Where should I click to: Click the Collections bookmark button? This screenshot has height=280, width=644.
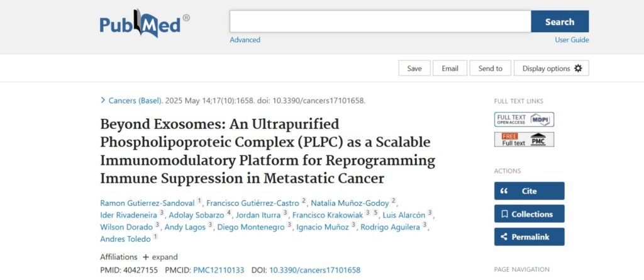click(x=530, y=214)
